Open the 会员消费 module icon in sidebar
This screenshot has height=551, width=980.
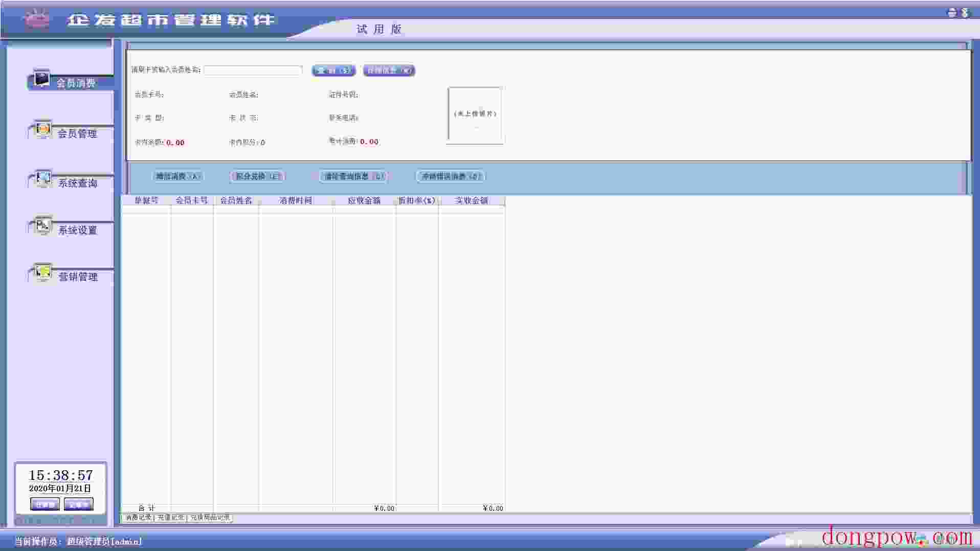(41, 79)
